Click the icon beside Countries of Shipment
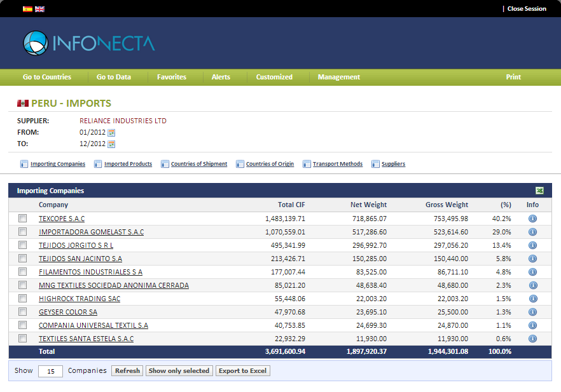 pos(165,164)
